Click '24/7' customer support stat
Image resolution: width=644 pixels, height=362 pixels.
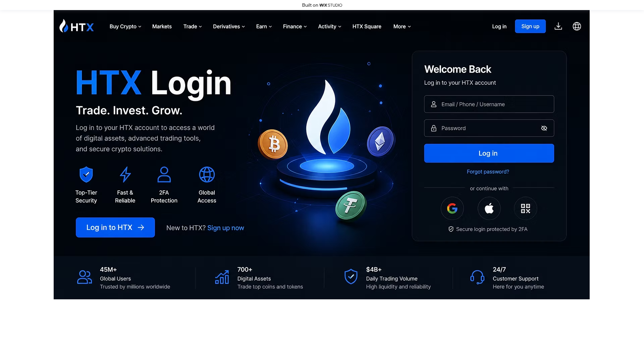[499, 269]
